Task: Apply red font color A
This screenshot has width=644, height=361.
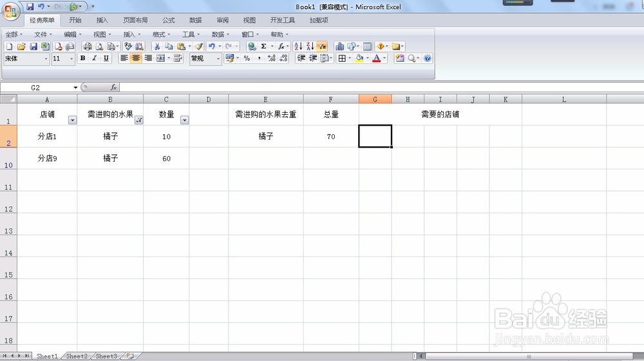Action: (x=377, y=59)
